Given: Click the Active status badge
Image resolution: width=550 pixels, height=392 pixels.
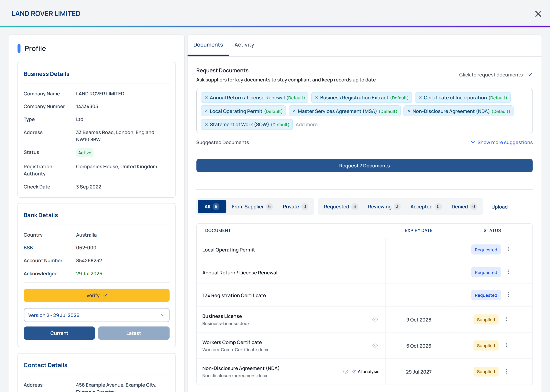Looking at the screenshot, I should [x=84, y=153].
